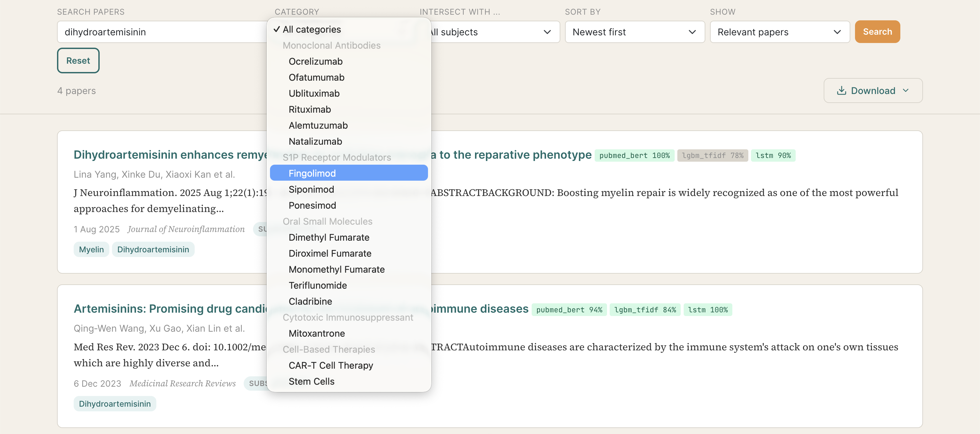The height and width of the screenshot is (434, 980).
Task: Click the 1 Aug 2025 date
Action: (x=97, y=229)
